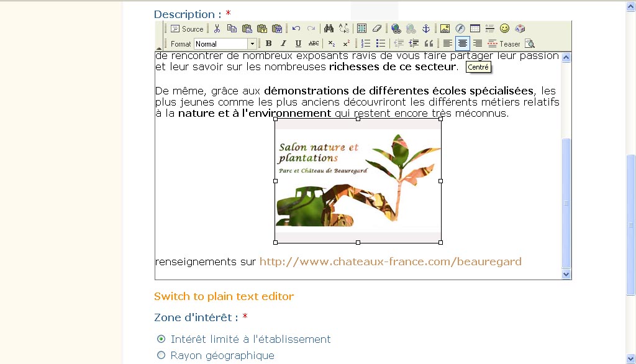Insert a bulleted list

coord(381,44)
